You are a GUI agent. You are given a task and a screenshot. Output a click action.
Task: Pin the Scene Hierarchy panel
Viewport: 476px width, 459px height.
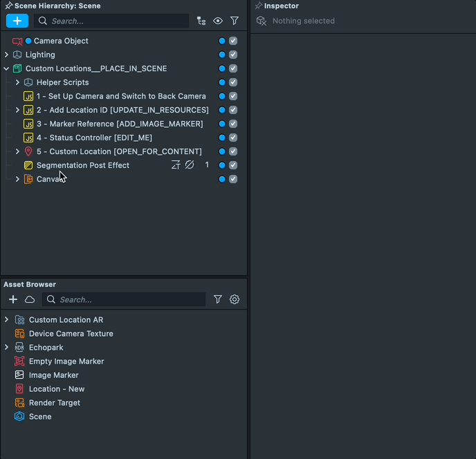click(9, 6)
